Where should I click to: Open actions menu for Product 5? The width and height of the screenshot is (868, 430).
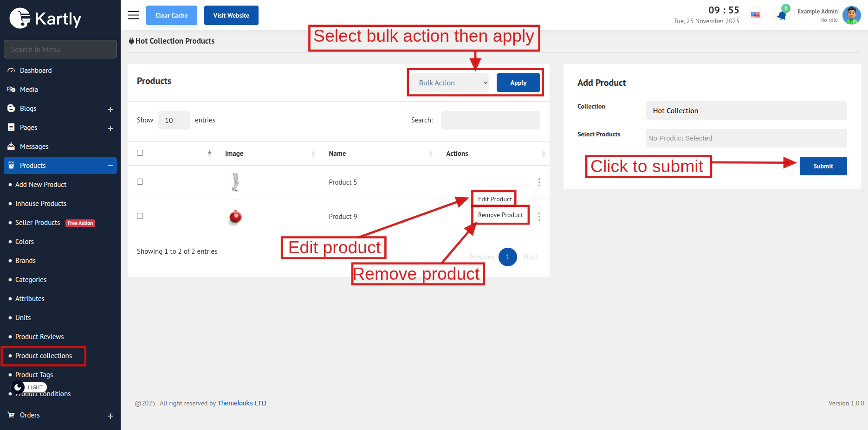click(x=539, y=182)
